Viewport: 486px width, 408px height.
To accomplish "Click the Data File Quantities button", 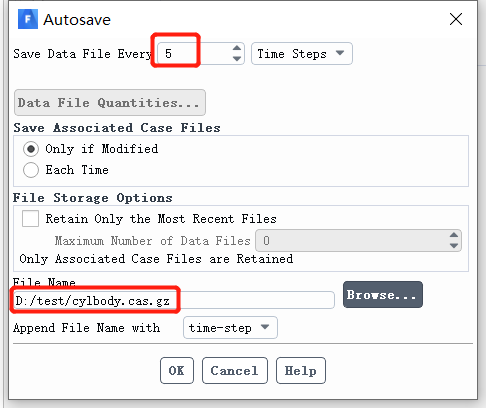I will [x=110, y=103].
